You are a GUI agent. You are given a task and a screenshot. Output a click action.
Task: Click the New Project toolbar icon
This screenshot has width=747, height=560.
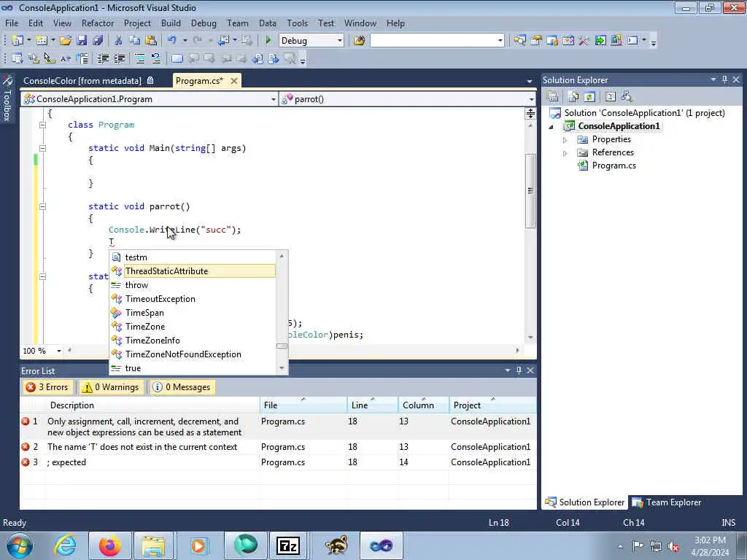coord(18,41)
